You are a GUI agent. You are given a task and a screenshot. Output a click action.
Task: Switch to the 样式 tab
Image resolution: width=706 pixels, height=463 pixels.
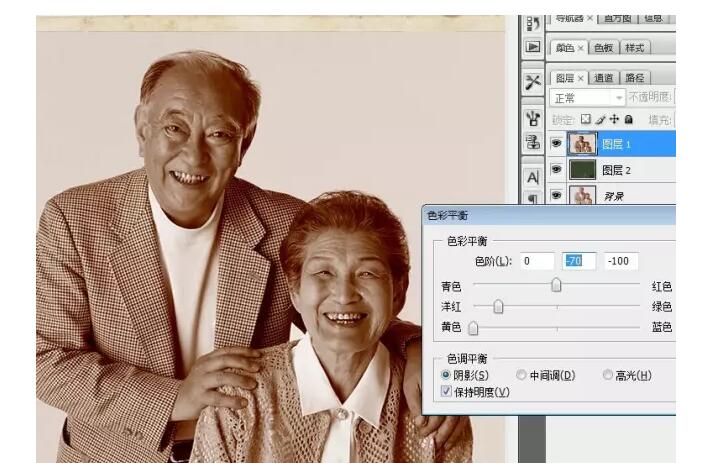pyautogui.click(x=635, y=48)
